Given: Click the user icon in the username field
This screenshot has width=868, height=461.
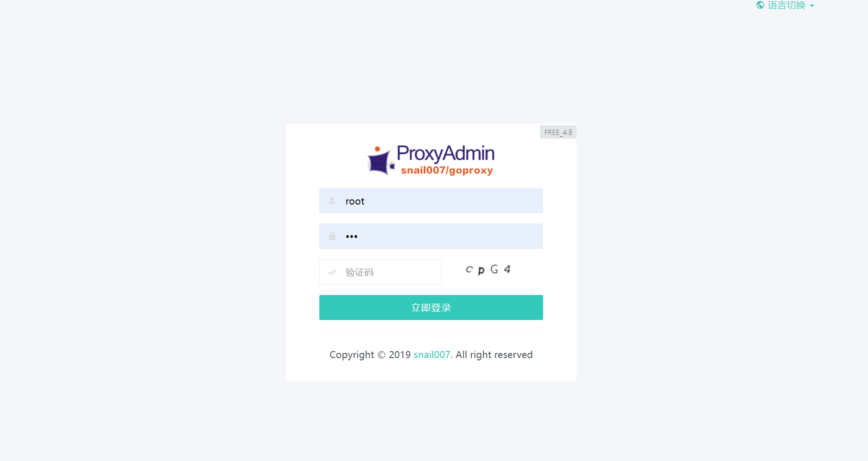Looking at the screenshot, I should pyautogui.click(x=332, y=201).
